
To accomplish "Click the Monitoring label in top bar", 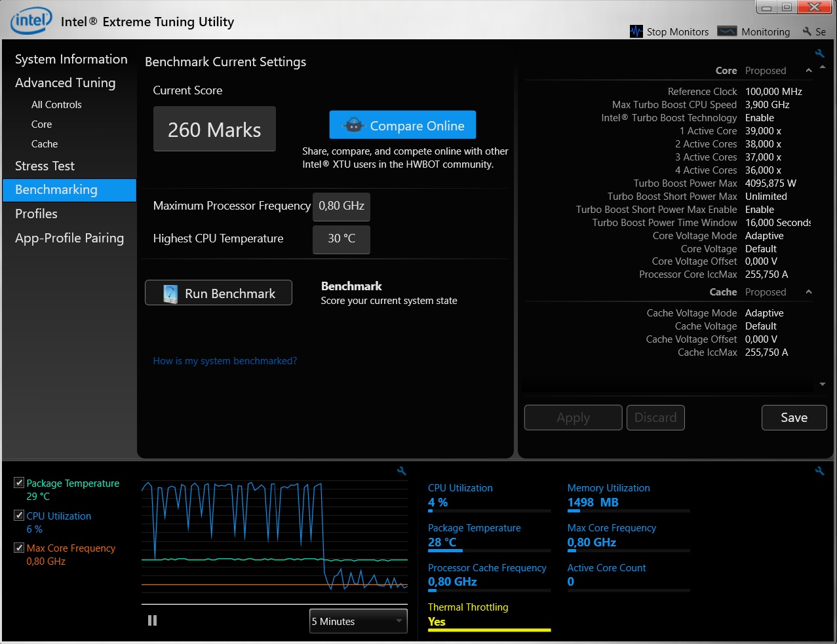I will click(x=766, y=31).
